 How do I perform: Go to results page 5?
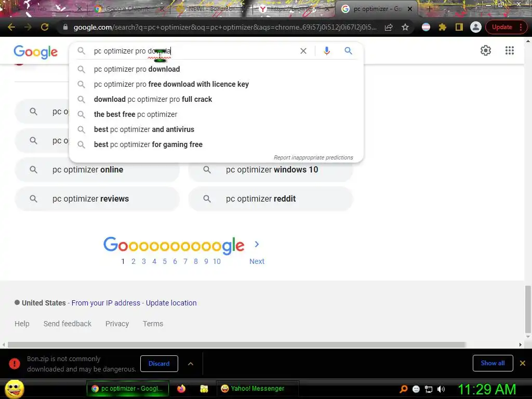point(165,261)
